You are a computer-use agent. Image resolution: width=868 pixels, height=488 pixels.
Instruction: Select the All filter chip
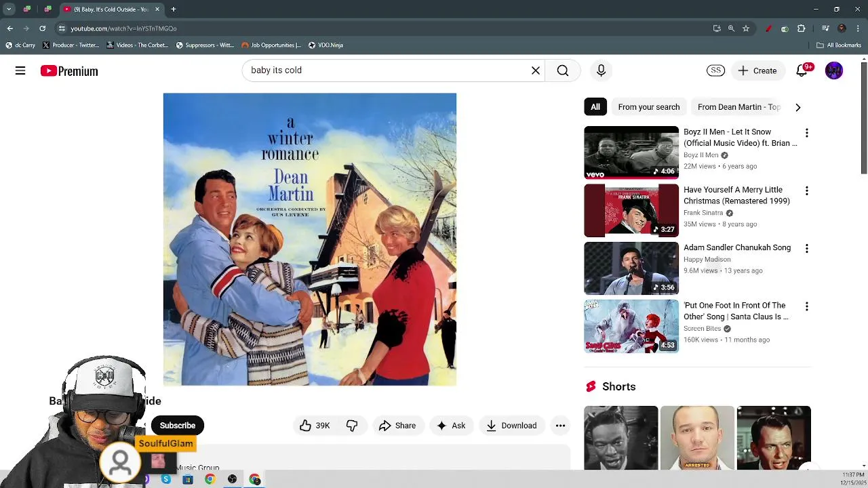click(x=595, y=107)
